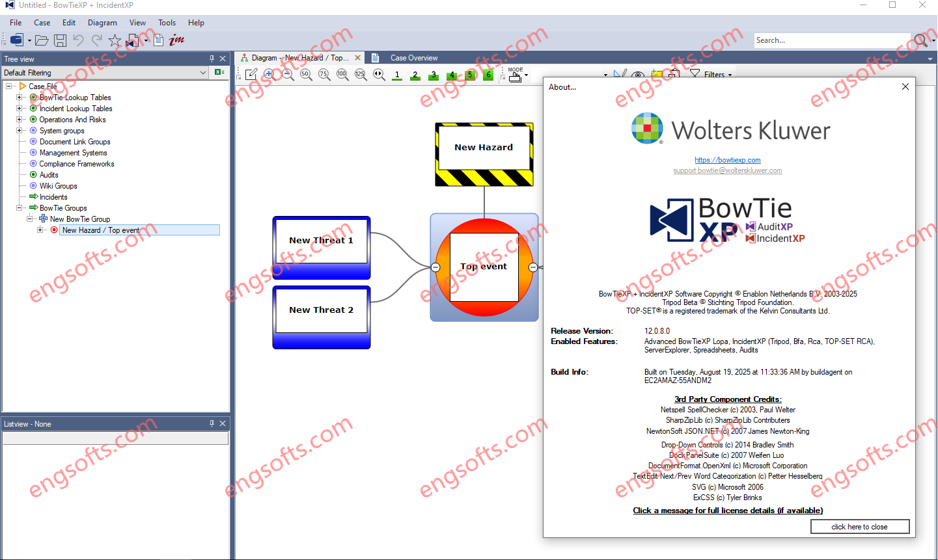938x560 pixels.
Task: Set zoom to 75 percent
Action: click(x=324, y=75)
